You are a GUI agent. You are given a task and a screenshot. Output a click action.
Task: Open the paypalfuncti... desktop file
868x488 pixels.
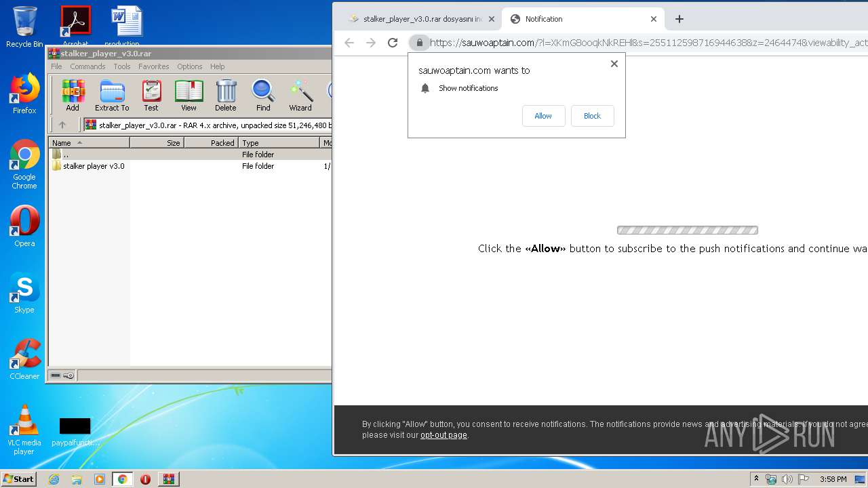click(75, 432)
